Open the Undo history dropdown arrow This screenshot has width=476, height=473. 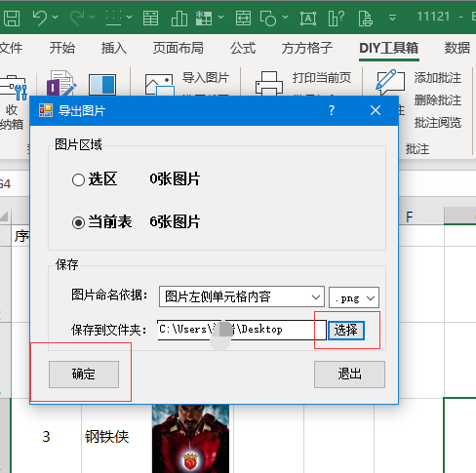tap(56, 17)
